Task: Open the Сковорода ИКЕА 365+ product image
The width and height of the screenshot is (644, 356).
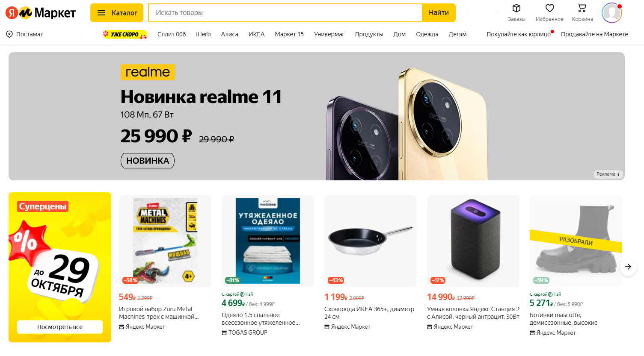Action: pos(371,241)
